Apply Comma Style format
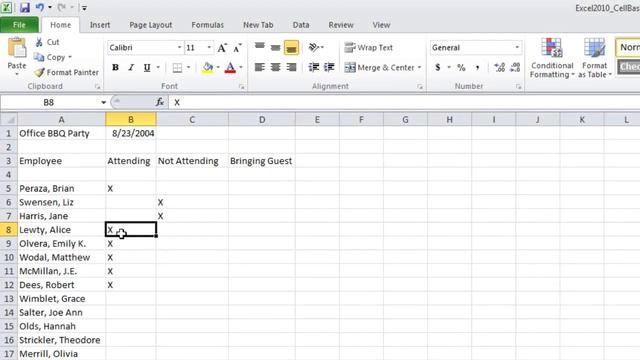The height and width of the screenshot is (360, 640). pos(477,67)
